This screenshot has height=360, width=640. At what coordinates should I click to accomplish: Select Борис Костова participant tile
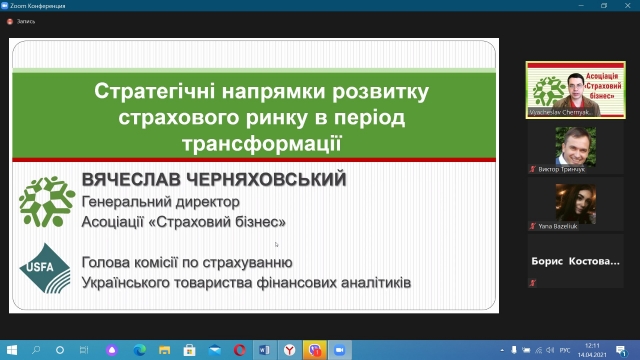576,261
